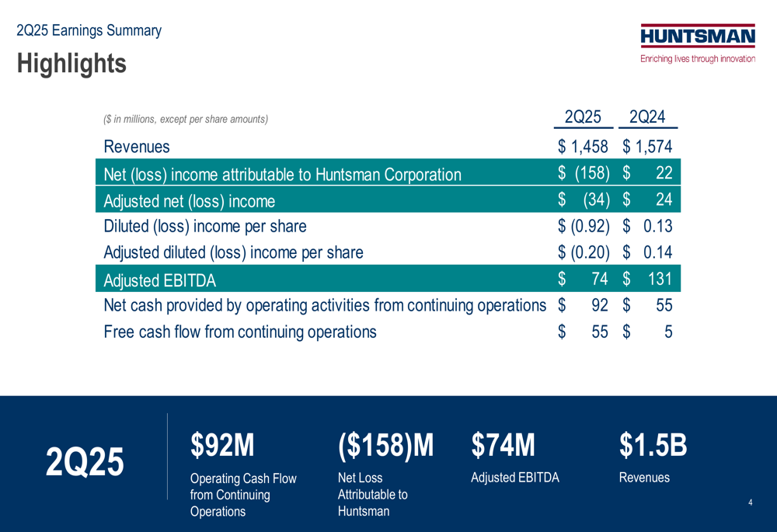Click the 2Q24 net income value 22
Viewport: 777px width, 532px height.
pos(664,173)
